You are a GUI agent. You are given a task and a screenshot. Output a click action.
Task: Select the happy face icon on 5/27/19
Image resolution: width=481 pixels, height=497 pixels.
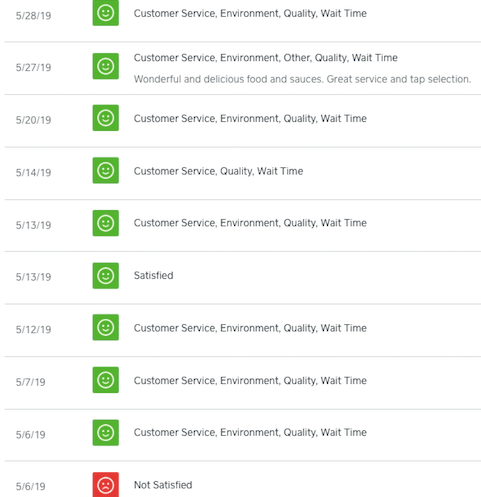tap(105, 66)
